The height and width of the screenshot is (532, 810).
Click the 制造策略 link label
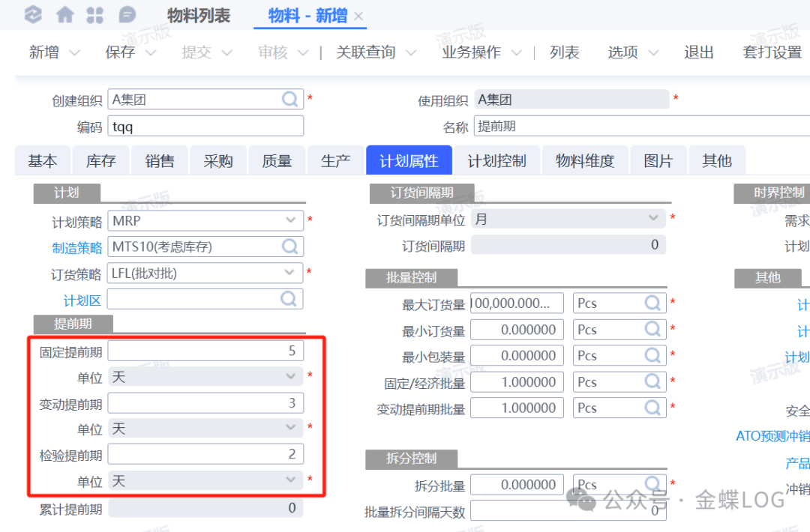(x=76, y=247)
